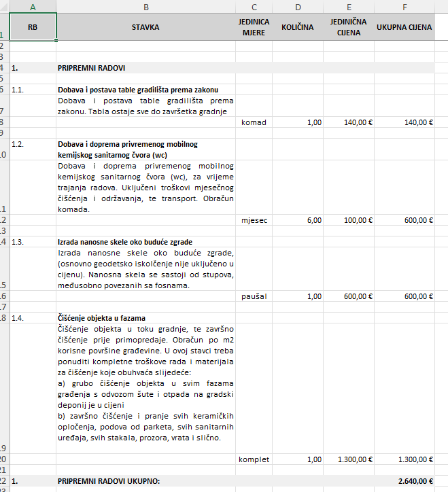Viewport: 448px width, 492px height.
Task: Click the cell containing 'komad'
Action: pos(254,122)
